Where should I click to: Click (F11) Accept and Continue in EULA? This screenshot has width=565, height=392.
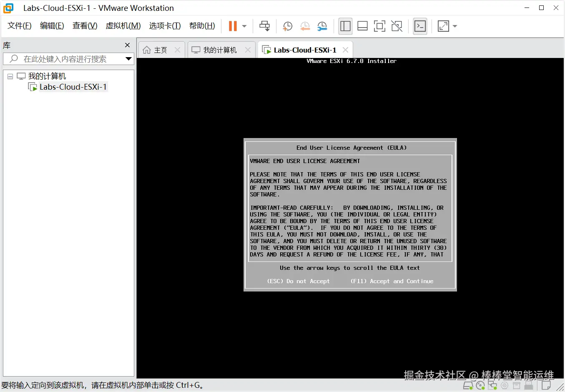pyautogui.click(x=392, y=281)
